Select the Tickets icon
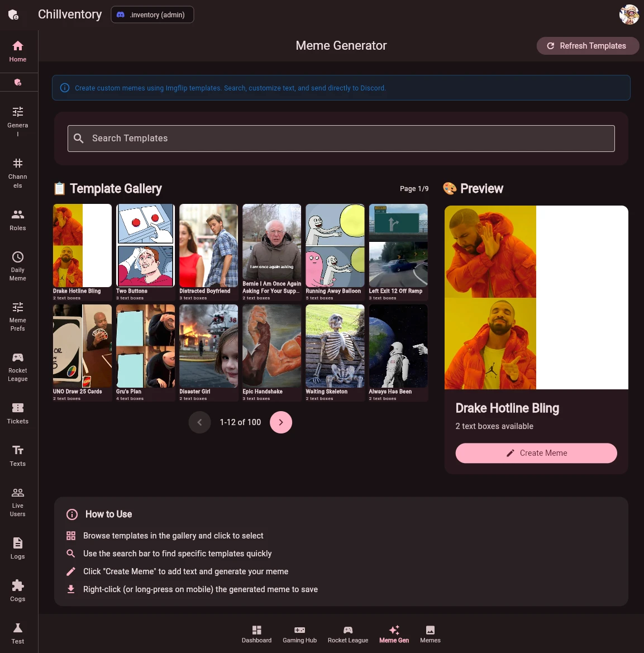644x653 pixels. tap(17, 412)
